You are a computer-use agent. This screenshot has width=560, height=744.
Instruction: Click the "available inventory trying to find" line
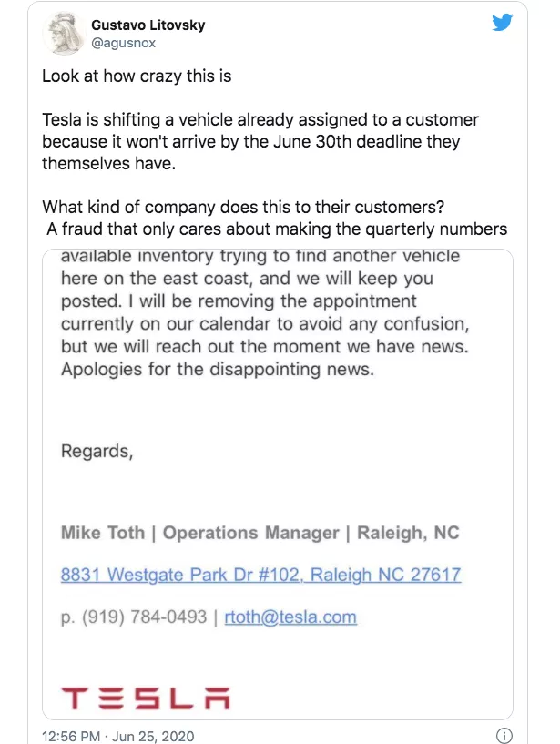tap(260, 258)
